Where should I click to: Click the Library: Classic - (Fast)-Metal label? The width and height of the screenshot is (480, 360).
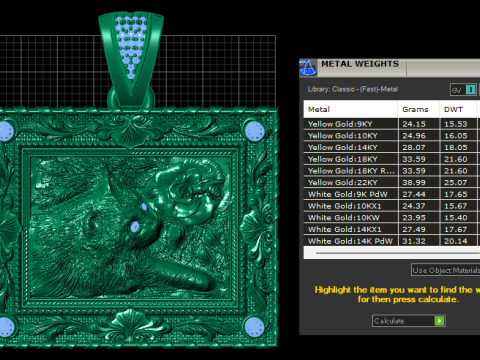coord(353,89)
